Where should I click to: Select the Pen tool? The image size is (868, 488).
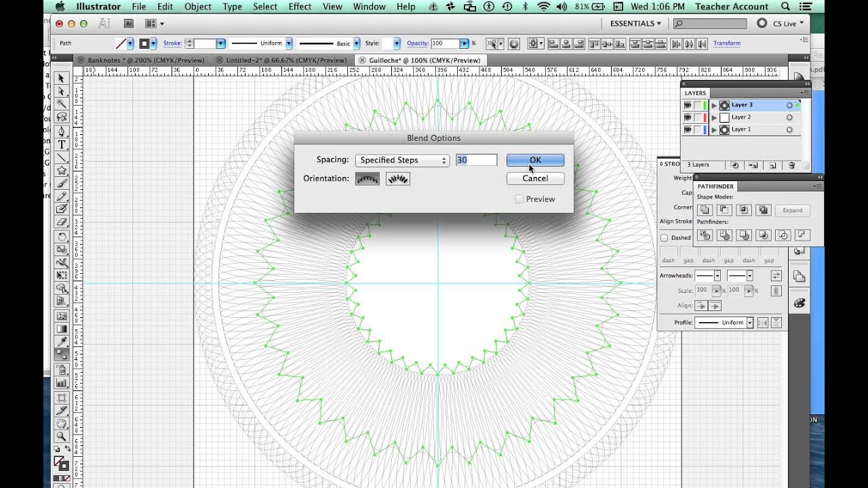[62, 131]
